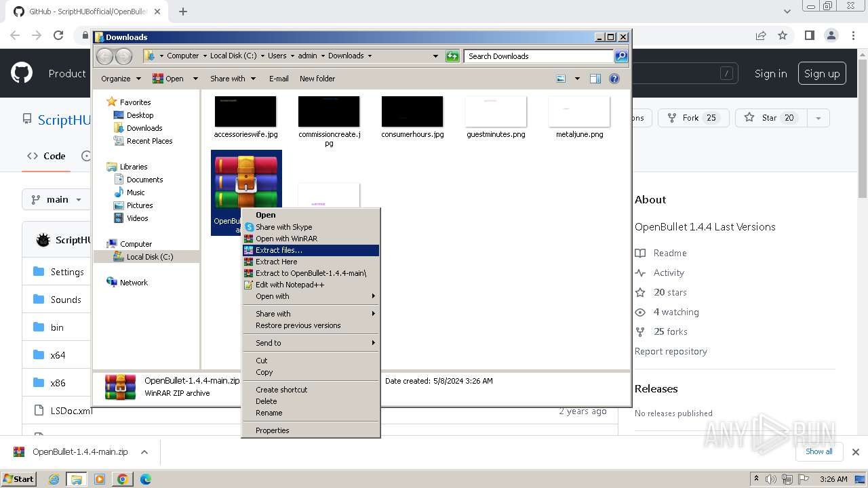
Task: Open the Organize dropdown menu
Action: [x=121, y=79]
